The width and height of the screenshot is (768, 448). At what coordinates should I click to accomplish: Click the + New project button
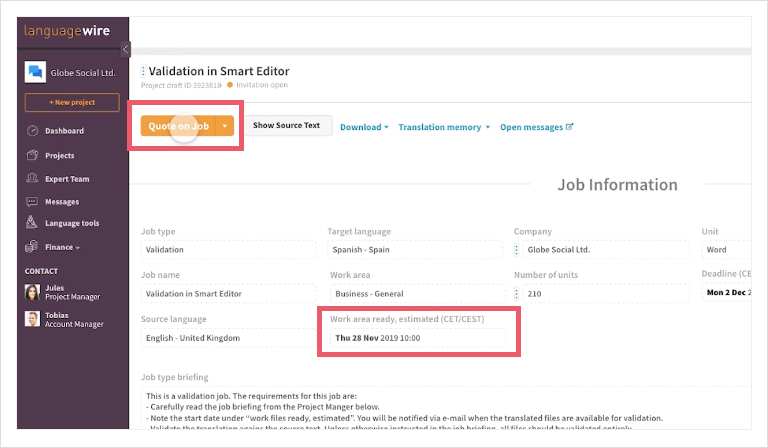(72, 103)
